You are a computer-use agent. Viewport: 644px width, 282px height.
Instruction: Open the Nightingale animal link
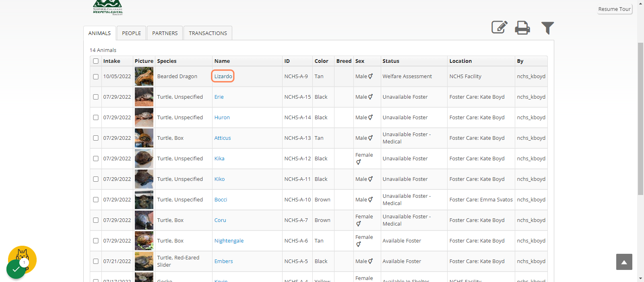229,241
